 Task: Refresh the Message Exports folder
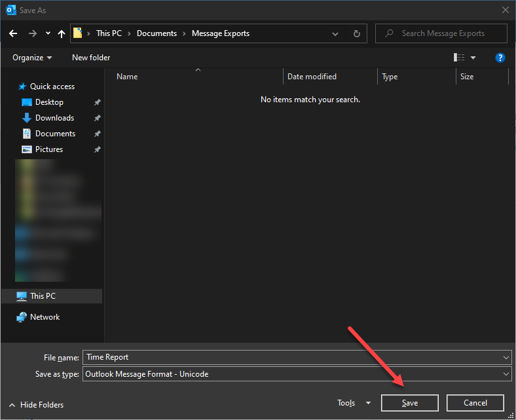[x=356, y=33]
